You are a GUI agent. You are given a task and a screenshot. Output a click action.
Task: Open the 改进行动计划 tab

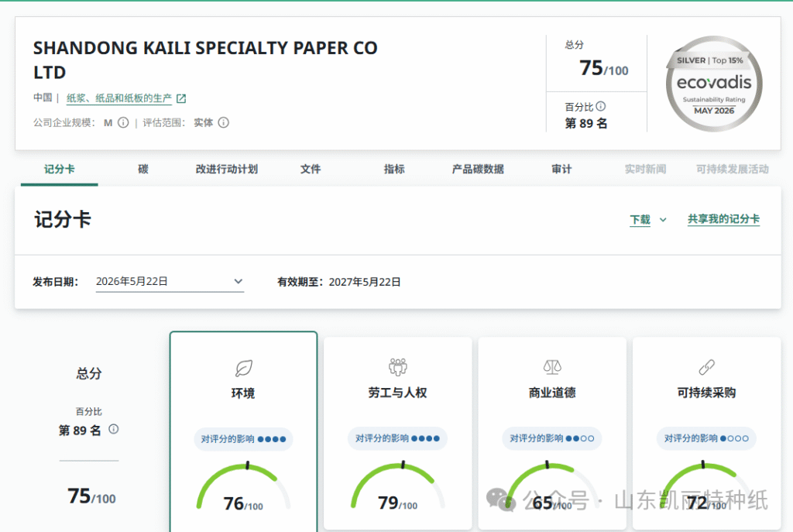[227, 170]
